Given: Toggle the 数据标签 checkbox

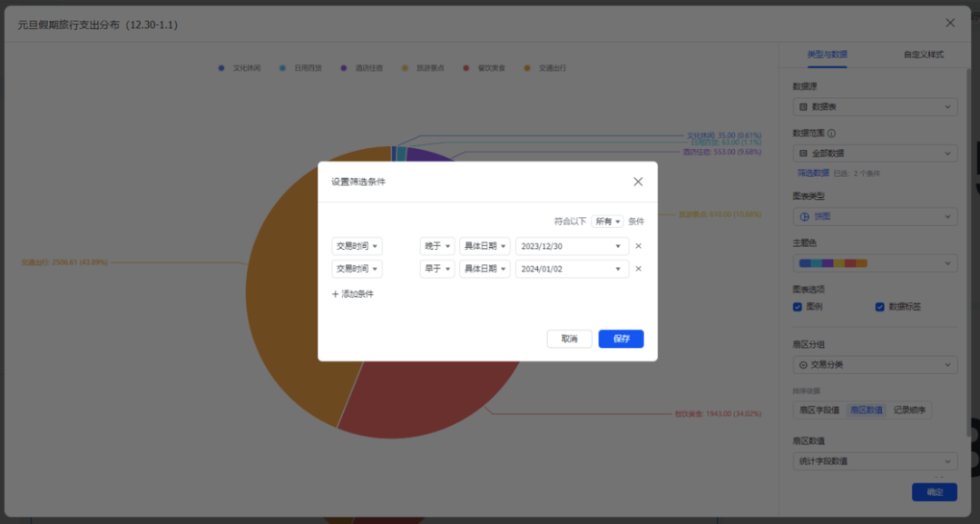Looking at the screenshot, I should coord(879,307).
